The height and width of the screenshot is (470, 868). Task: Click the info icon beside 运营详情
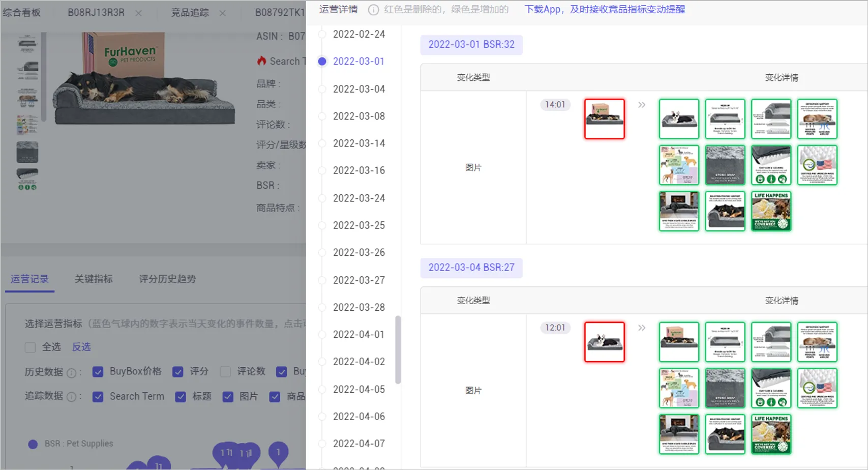pos(373,10)
